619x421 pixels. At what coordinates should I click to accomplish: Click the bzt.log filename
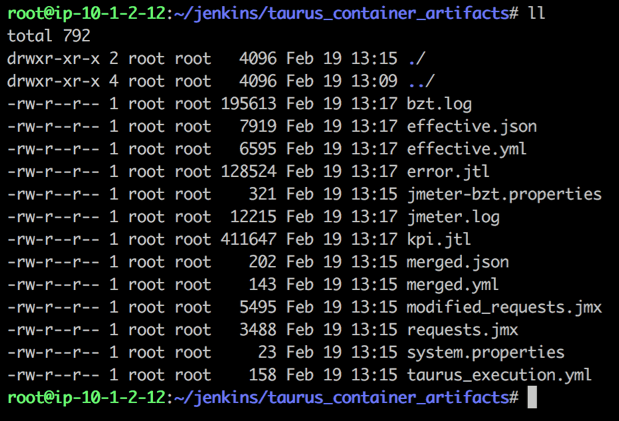pyautogui.click(x=439, y=104)
